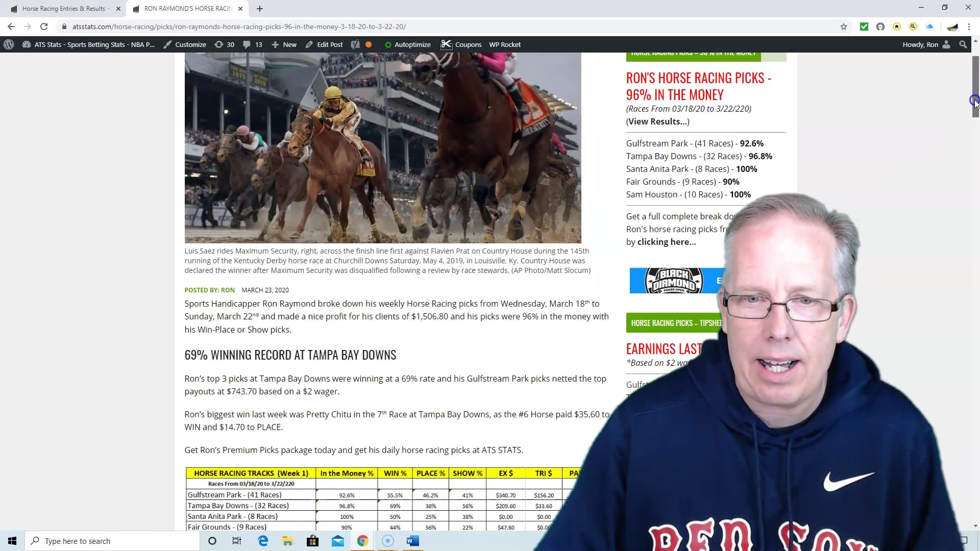980x551 pixels.
Task: Click the 69% Winning Record heading
Action: pos(290,355)
